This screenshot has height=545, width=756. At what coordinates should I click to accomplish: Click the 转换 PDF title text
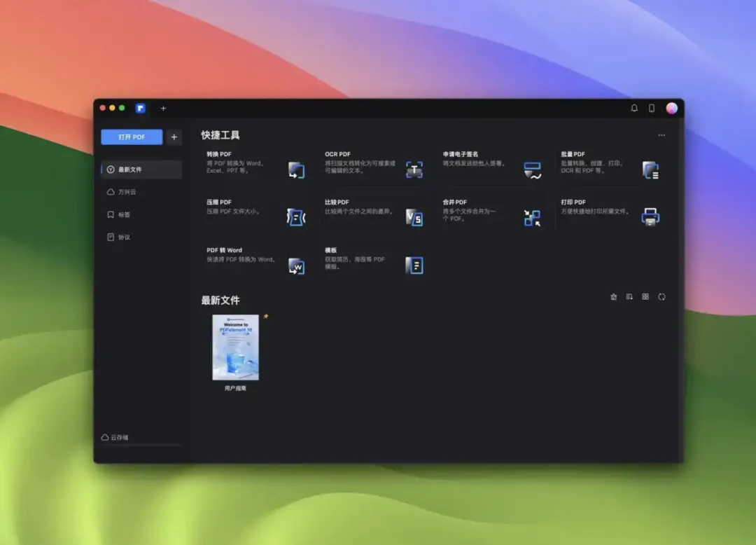(x=219, y=154)
